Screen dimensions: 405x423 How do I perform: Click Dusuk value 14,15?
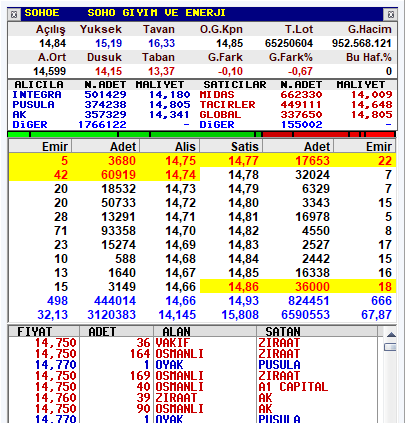(x=109, y=71)
